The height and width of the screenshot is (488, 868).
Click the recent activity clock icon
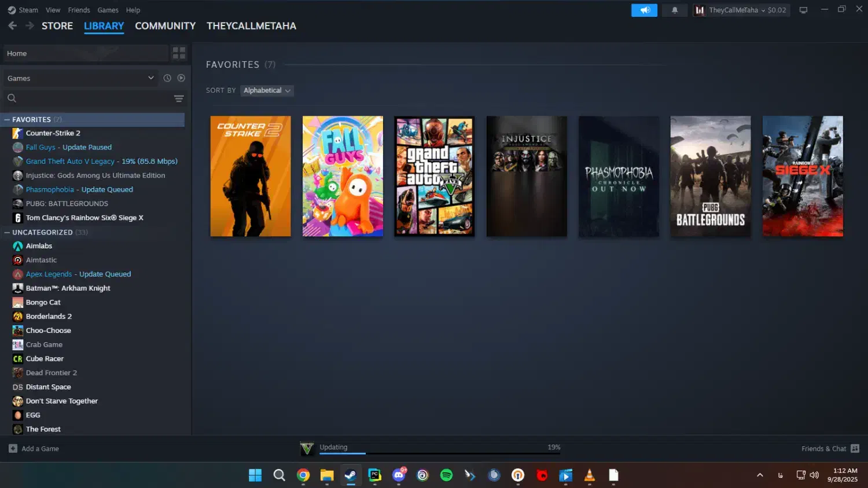(167, 78)
